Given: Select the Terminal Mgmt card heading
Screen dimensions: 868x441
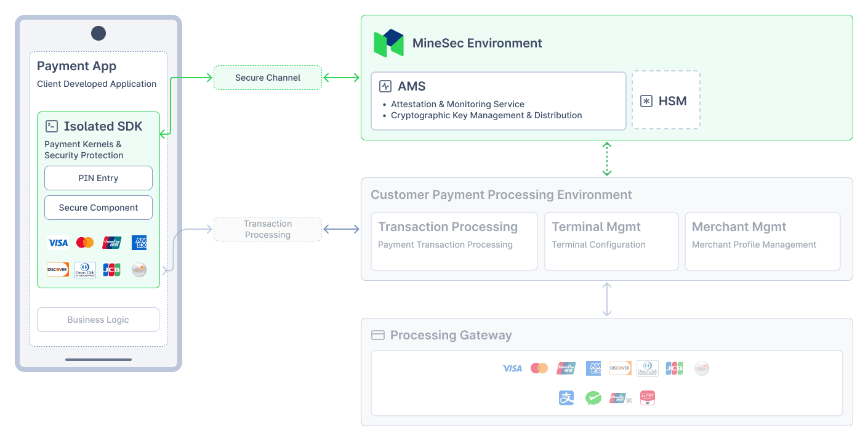Looking at the screenshot, I should 597,227.
